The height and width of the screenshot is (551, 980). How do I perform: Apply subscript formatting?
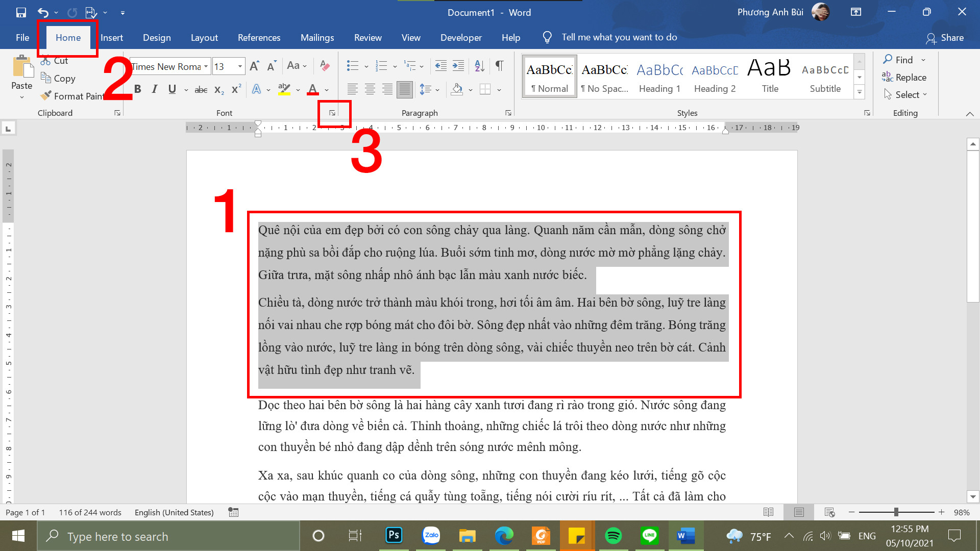pyautogui.click(x=218, y=90)
